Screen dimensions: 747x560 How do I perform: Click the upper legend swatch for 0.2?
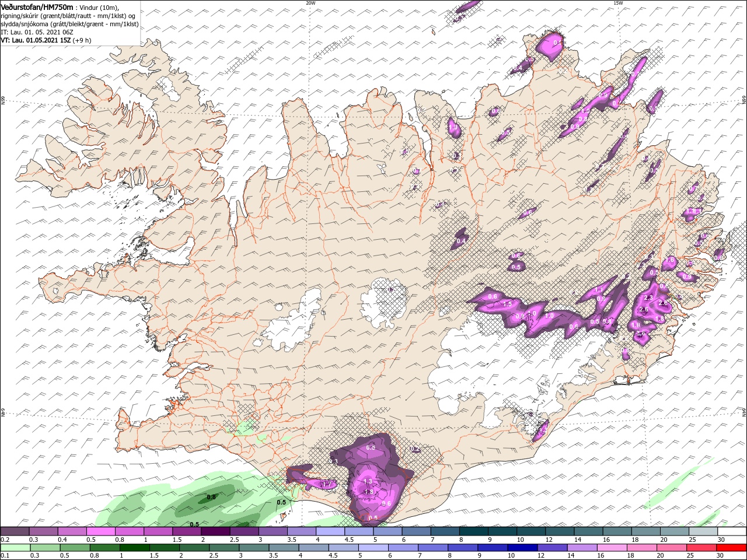click(15, 531)
